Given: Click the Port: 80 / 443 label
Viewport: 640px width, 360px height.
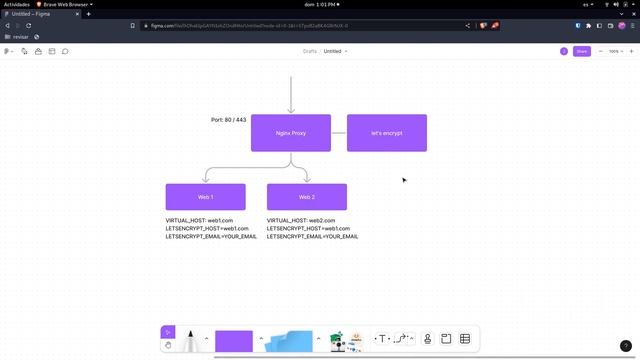Looking at the screenshot, I should click(x=229, y=120).
